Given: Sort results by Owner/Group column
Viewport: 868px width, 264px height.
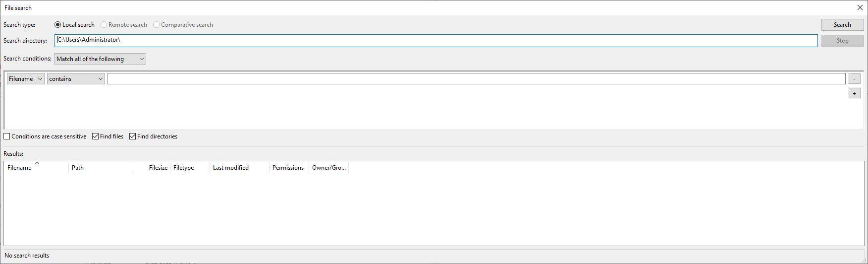Looking at the screenshot, I should pos(329,168).
